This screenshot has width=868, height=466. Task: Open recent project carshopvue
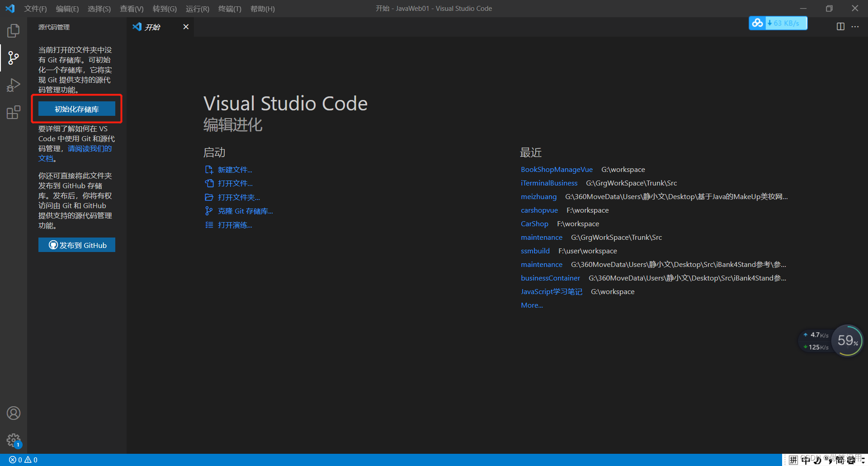tap(539, 210)
